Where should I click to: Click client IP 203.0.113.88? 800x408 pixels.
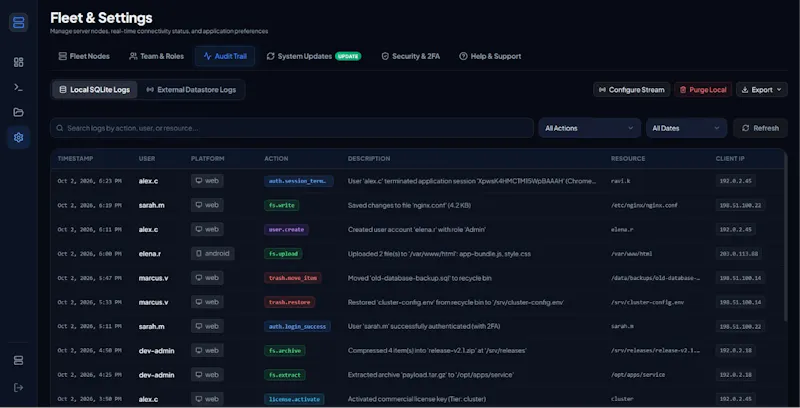pos(738,253)
